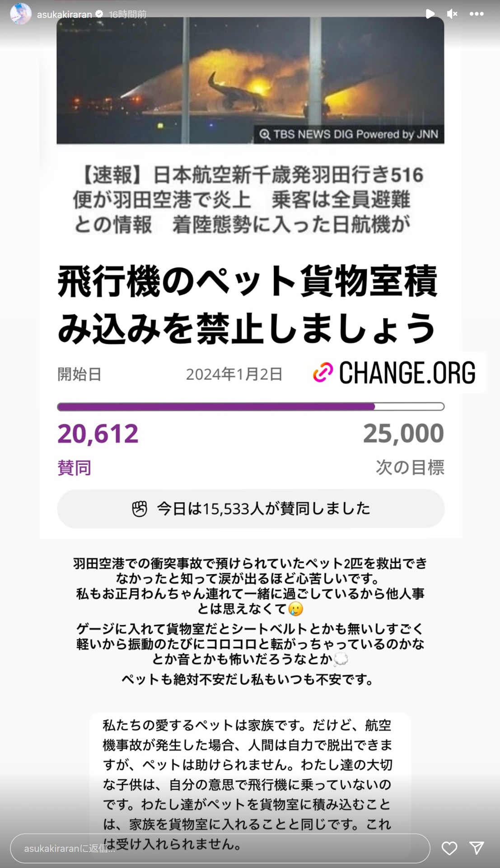This screenshot has width=500, height=868.
Task: Click the purple petition progress bar
Action: click(251, 407)
